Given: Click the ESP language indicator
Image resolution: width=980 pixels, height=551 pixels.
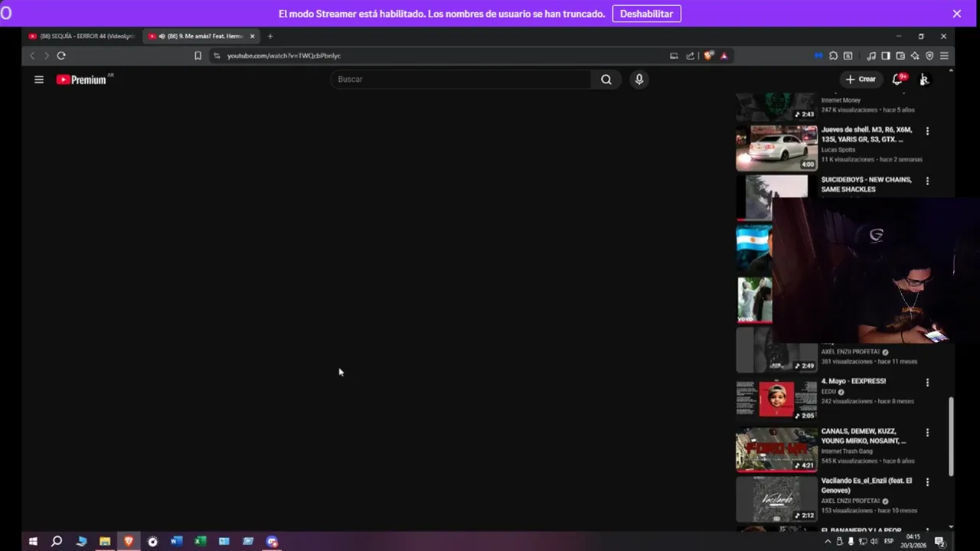Looking at the screenshot, I should 889,542.
